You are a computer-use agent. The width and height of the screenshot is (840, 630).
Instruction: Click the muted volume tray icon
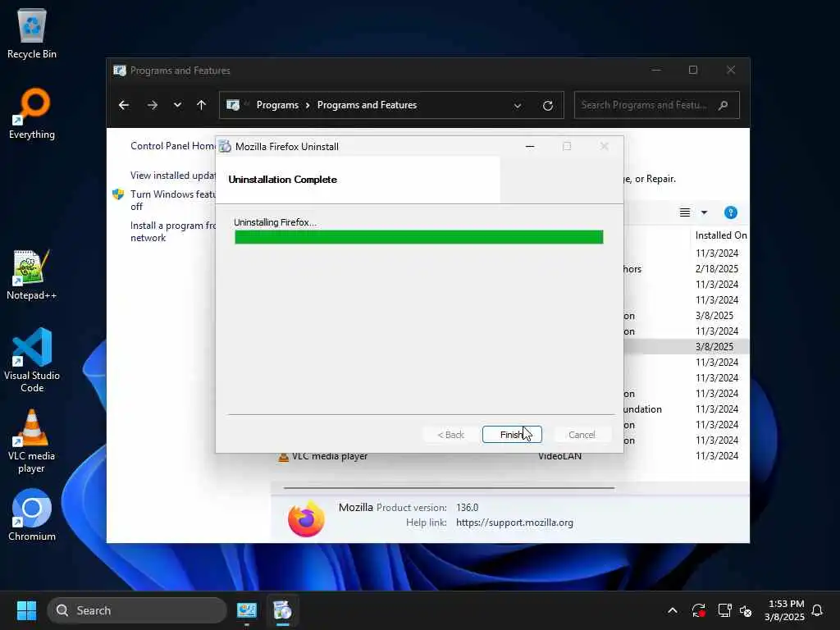click(x=746, y=610)
